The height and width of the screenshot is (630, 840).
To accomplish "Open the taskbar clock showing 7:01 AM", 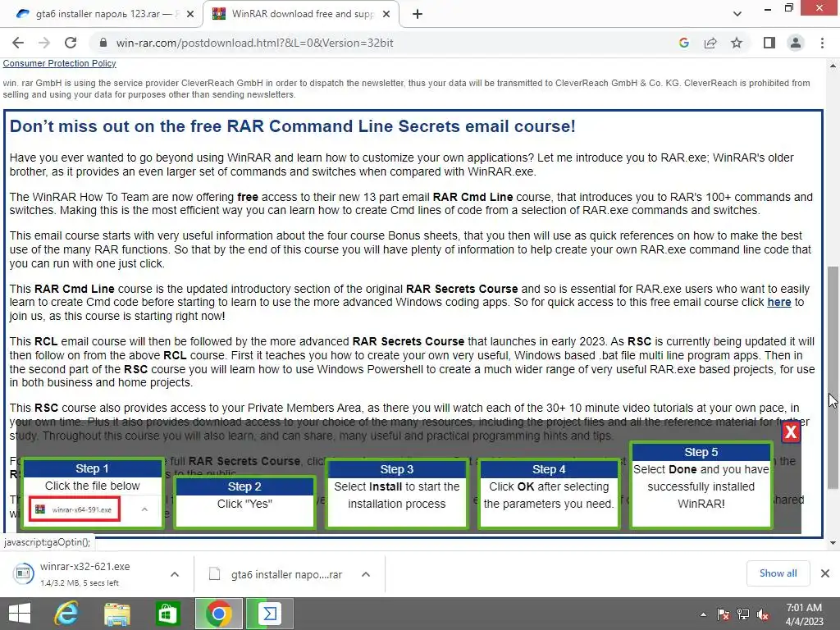I will click(x=804, y=614).
